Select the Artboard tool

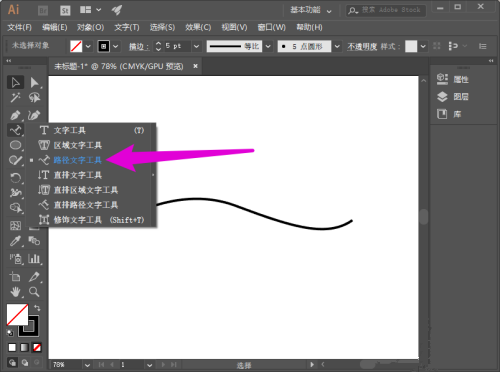tap(15, 276)
